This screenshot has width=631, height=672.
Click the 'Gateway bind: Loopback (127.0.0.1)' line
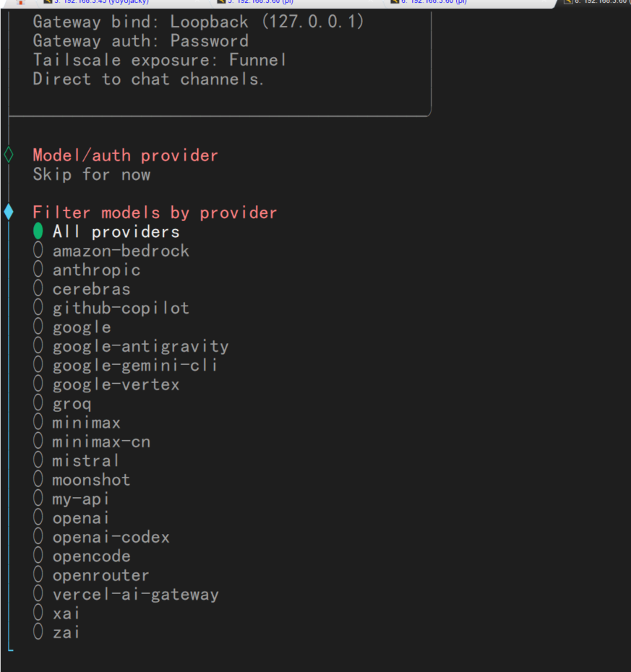coord(198,22)
